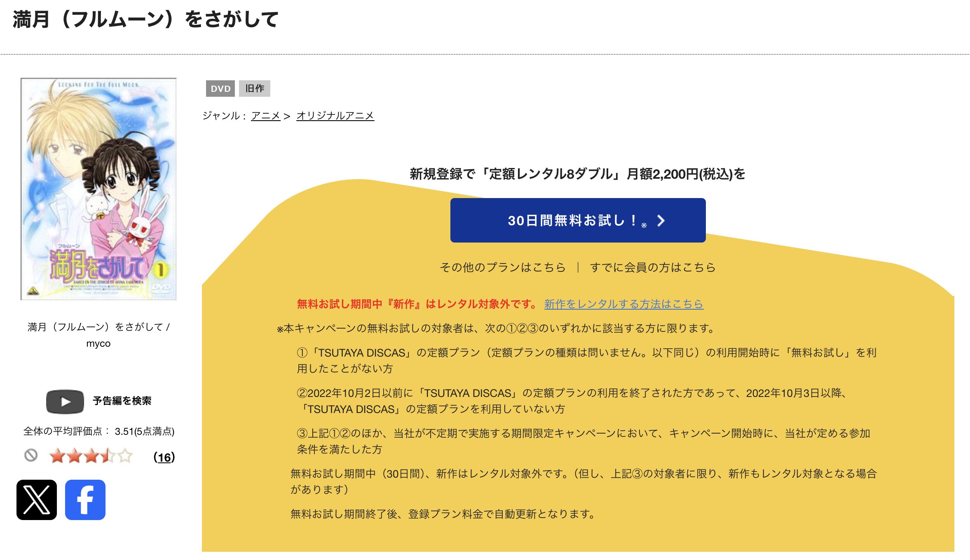
Task: Share on Facebook via the blue icon
Action: click(85, 499)
